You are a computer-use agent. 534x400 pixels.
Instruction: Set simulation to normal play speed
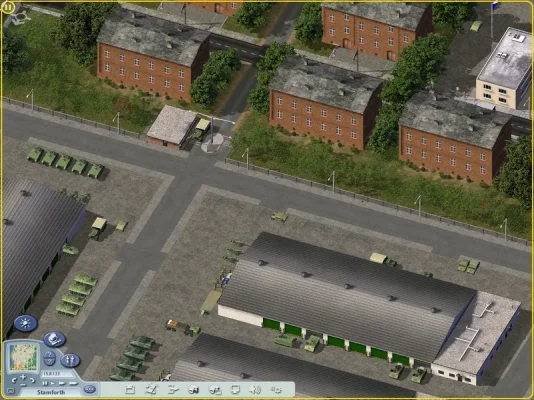[52, 383]
